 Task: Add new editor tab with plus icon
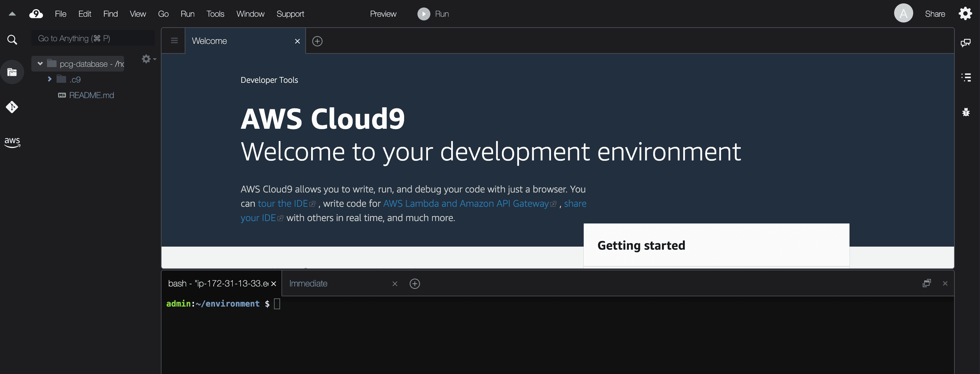(x=317, y=41)
